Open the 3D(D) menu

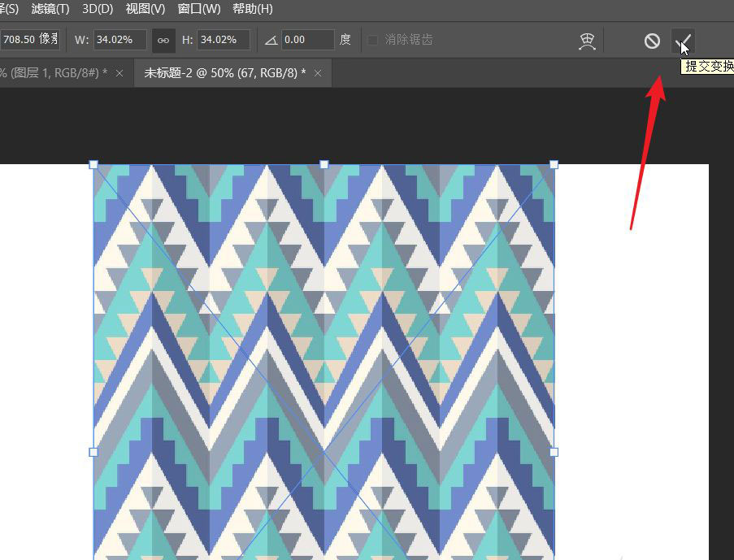pos(98,9)
